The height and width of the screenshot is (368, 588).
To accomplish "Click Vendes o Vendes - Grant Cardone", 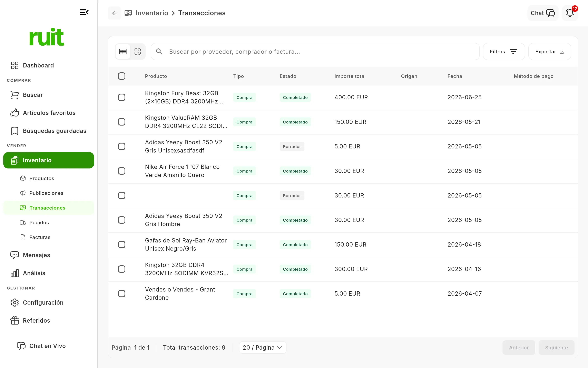I will point(180,294).
